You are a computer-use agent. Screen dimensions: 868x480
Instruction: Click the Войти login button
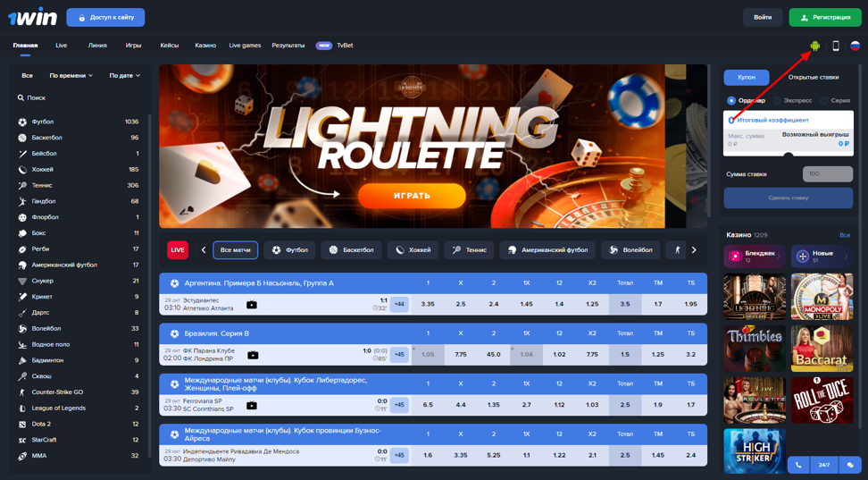pyautogui.click(x=763, y=17)
